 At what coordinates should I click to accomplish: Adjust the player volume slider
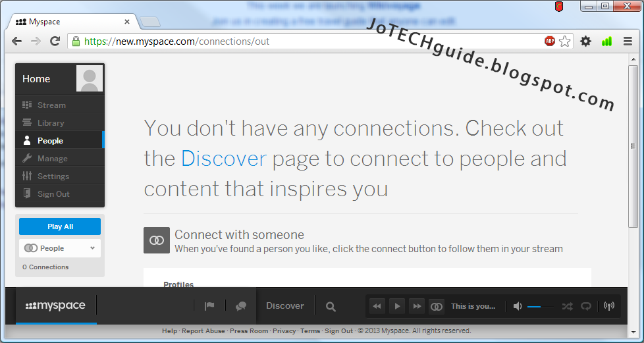(540, 306)
